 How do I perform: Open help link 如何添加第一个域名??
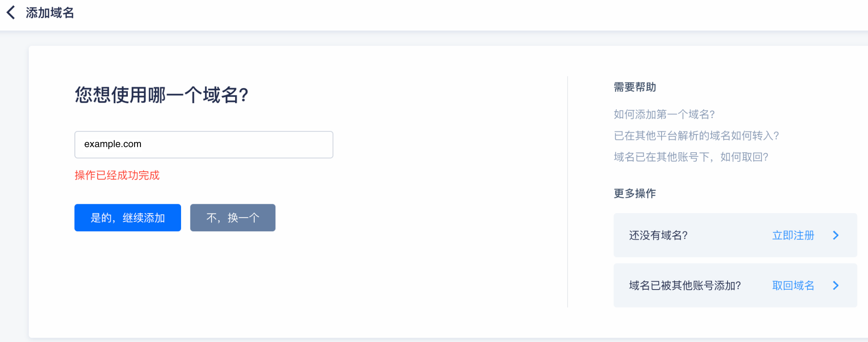[664, 114]
